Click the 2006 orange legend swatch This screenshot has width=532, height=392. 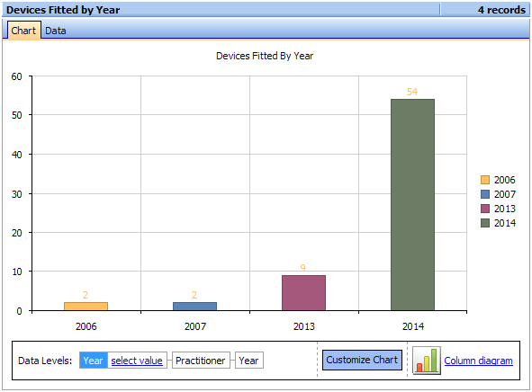click(x=485, y=180)
